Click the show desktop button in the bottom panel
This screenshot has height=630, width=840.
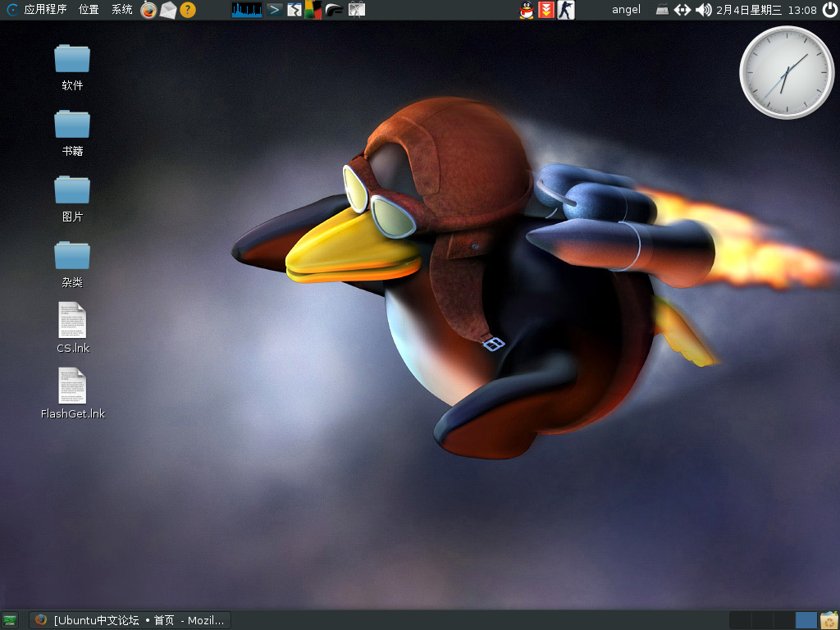pos(10,620)
